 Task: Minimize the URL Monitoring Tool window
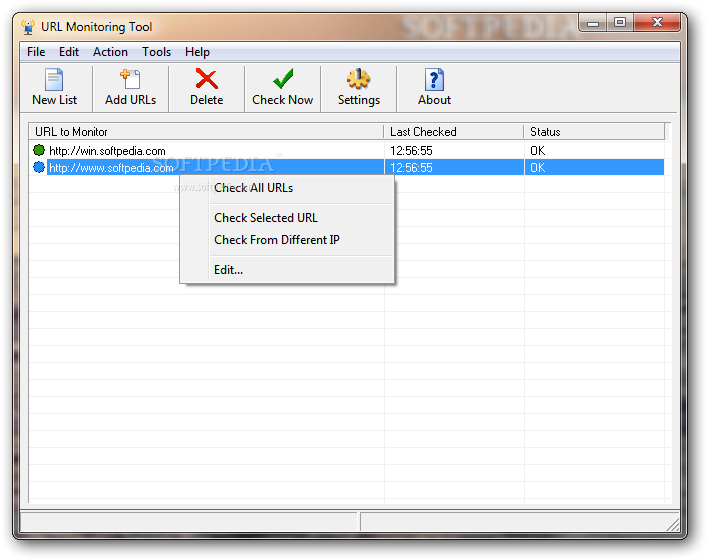[x=593, y=23]
